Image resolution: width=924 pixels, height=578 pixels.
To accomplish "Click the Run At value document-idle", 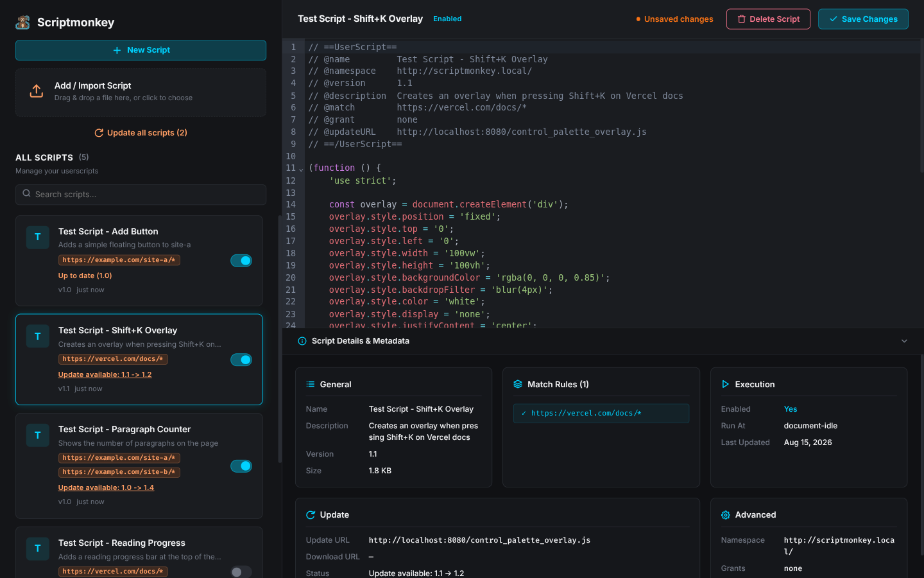I will [x=810, y=426].
